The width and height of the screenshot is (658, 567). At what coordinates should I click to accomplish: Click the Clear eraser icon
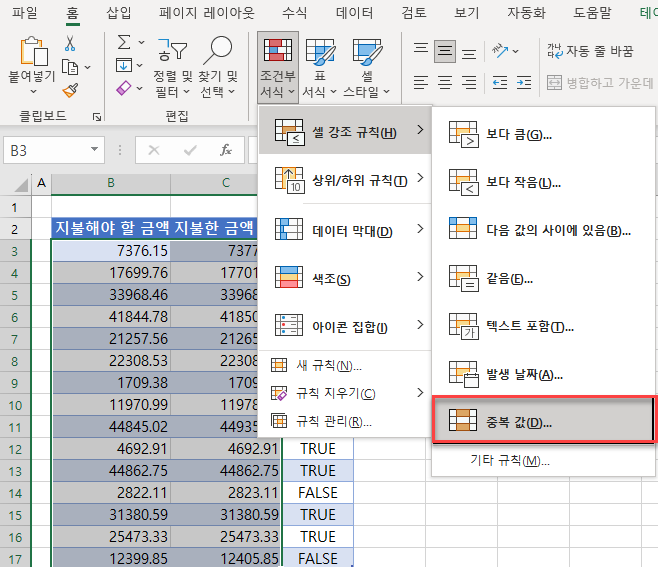click(124, 88)
